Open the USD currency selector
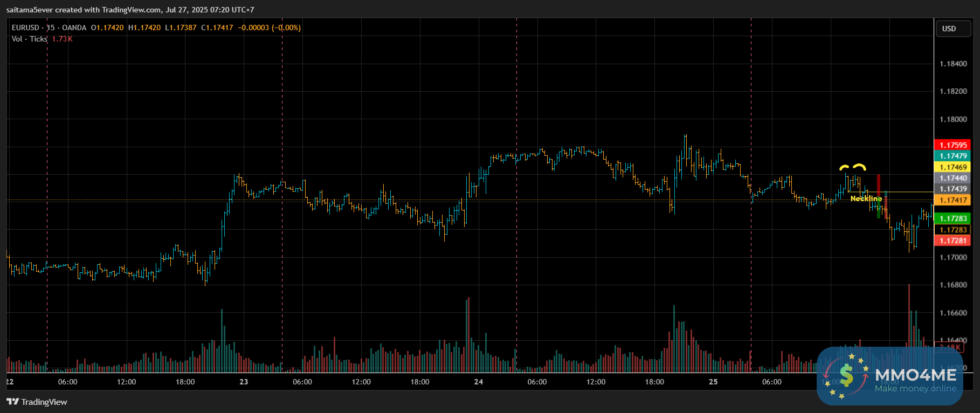The image size is (980, 413). point(953,29)
